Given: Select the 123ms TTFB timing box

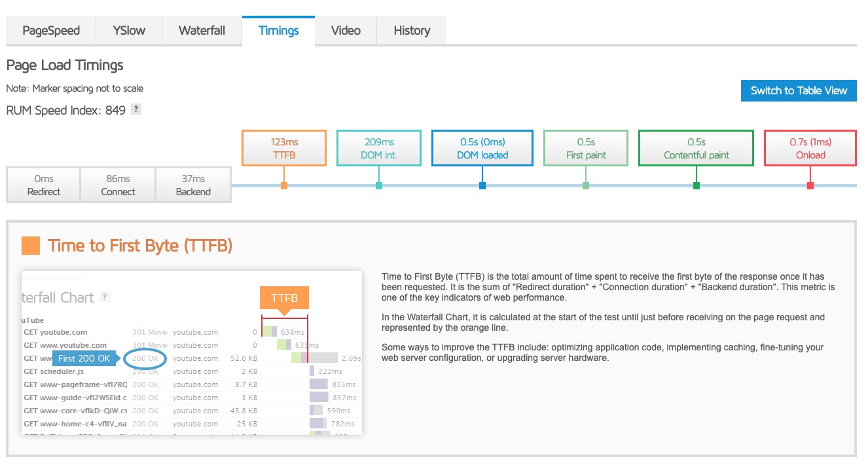Looking at the screenshot, I should coord(283,148).
